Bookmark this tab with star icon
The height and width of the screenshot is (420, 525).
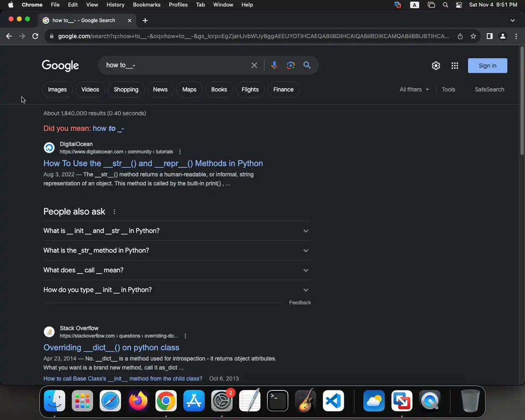pyautogui.click(x=473, y=36)
